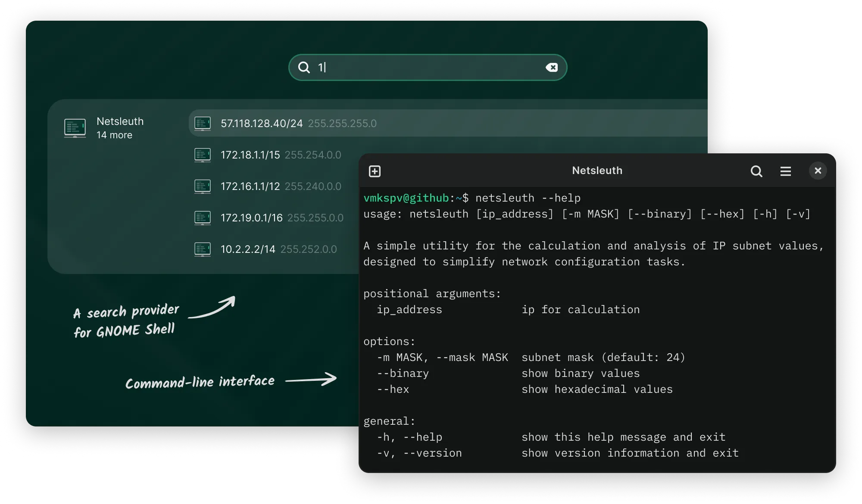Open new terminal tab with plus icon
The image size is (862, 504).
375,171
